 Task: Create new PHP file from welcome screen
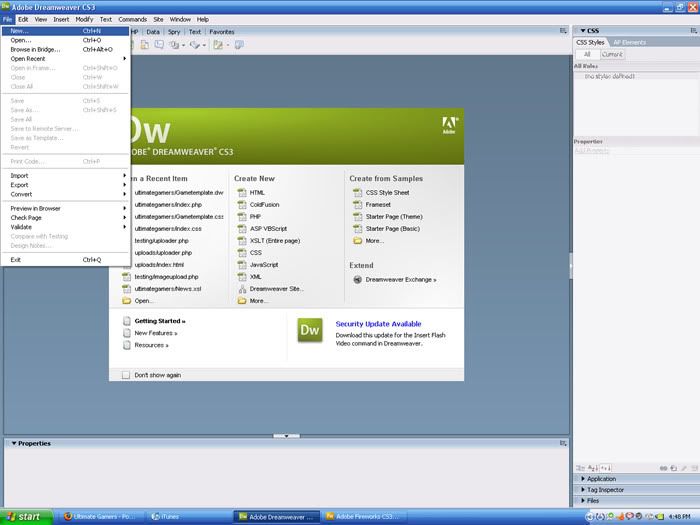point(255,217)
